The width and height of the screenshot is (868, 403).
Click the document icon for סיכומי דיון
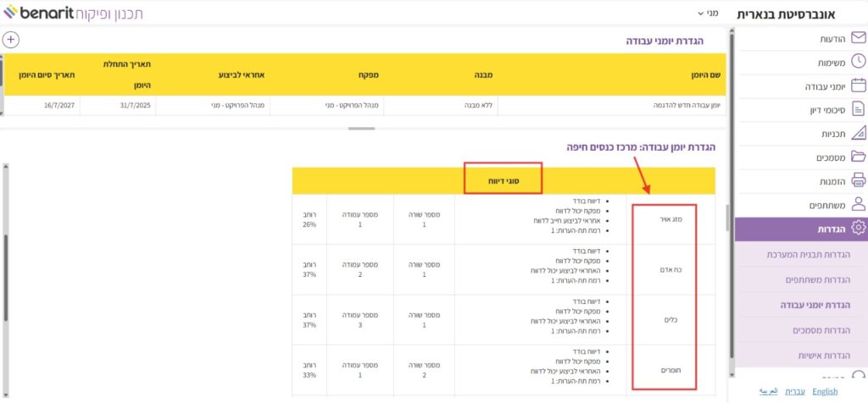coord(857,109)
